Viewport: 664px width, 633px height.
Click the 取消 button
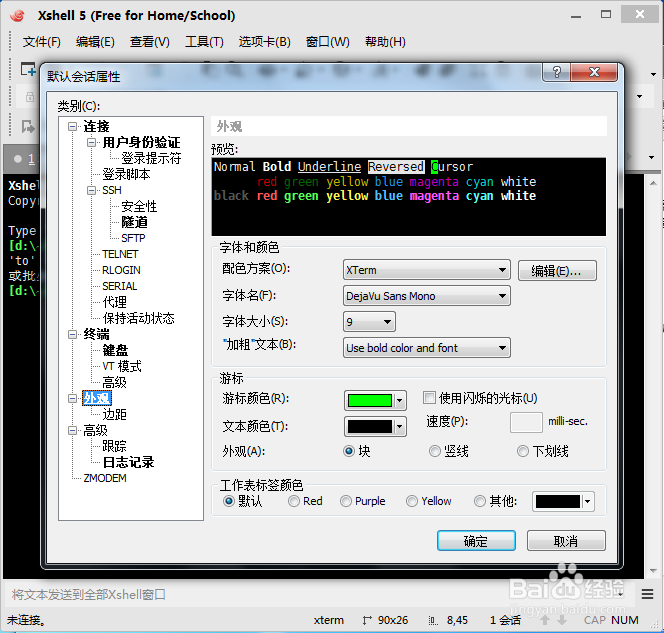(x=566, y=541)
